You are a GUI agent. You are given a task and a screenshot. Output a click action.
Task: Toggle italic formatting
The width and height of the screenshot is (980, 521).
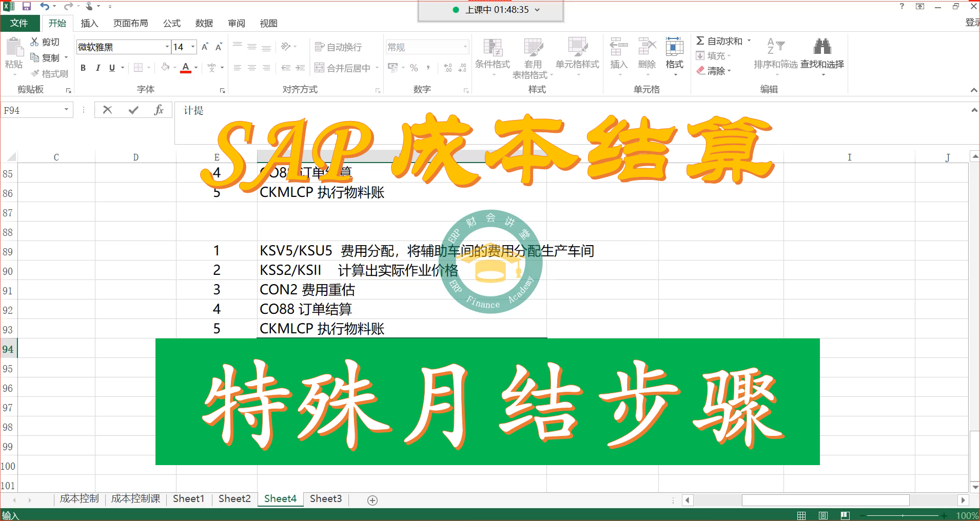(x=97, y=67)
